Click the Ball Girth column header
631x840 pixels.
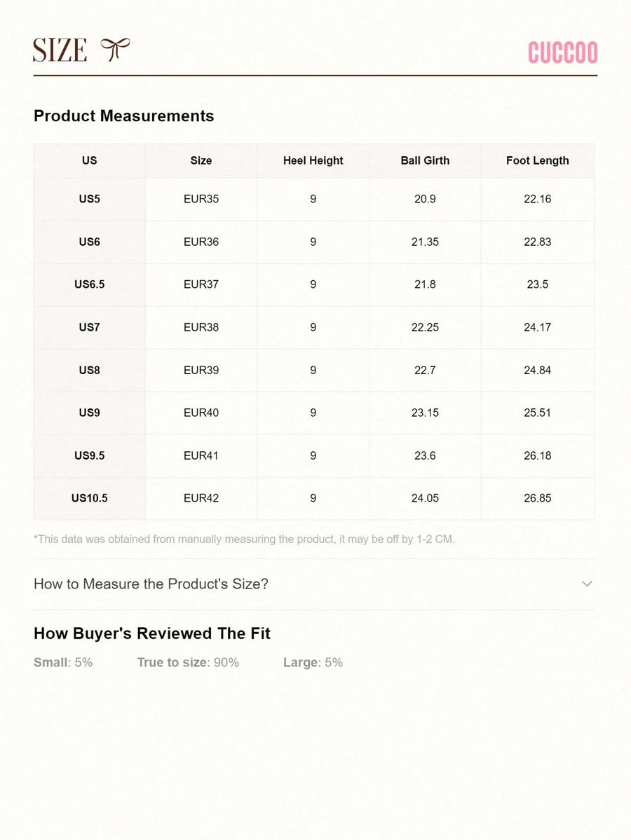click(425, 160)
